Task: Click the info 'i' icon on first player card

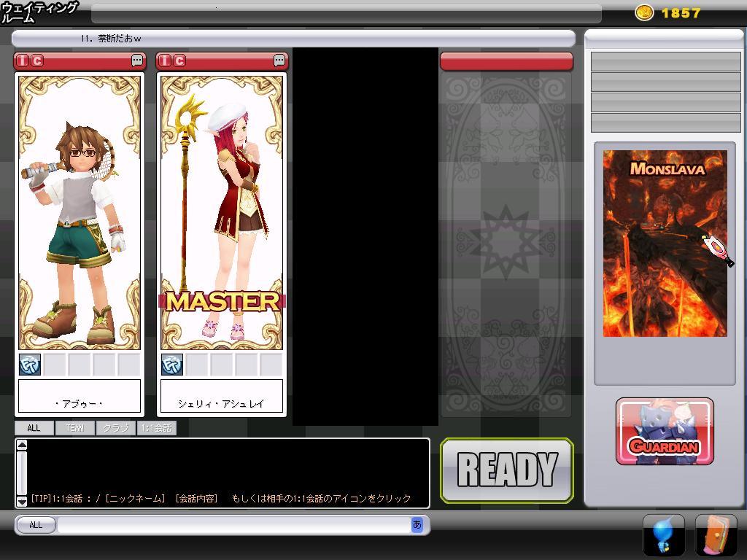Action: (x=23, y=61)
